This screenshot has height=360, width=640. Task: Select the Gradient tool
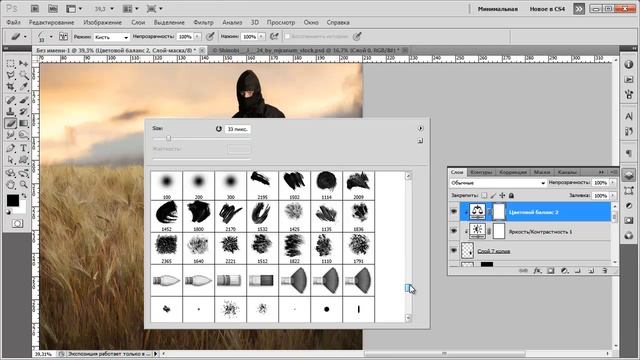[24, 123]
